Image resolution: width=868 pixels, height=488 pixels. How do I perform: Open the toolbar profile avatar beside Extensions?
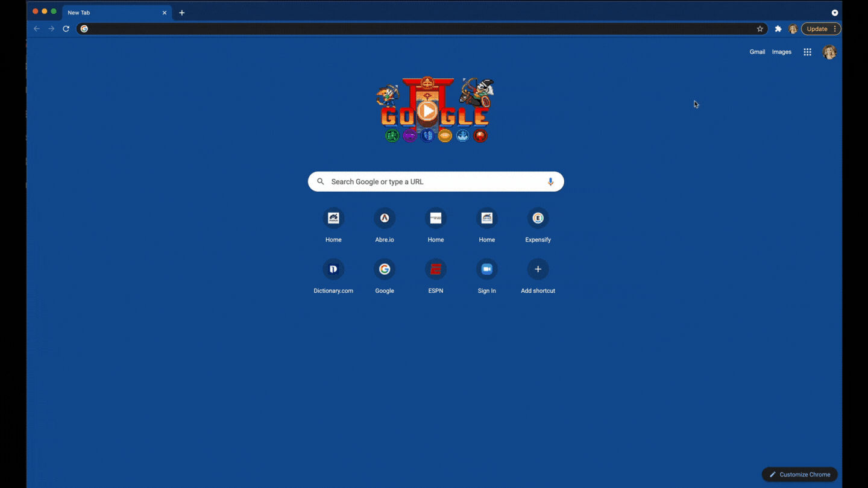pyautogui.click(x=793, y=29)
